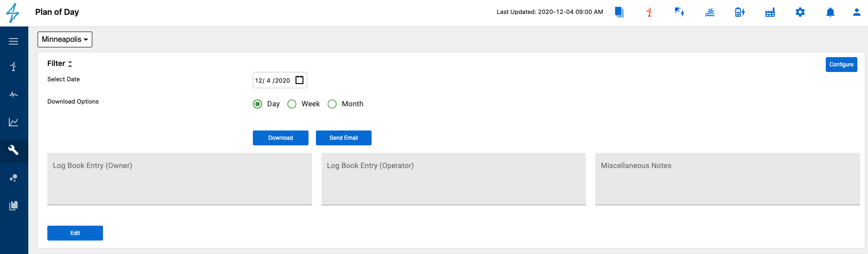
Task: Open the pulse monitoring sidebar icon
Action: tap(13, 94)
